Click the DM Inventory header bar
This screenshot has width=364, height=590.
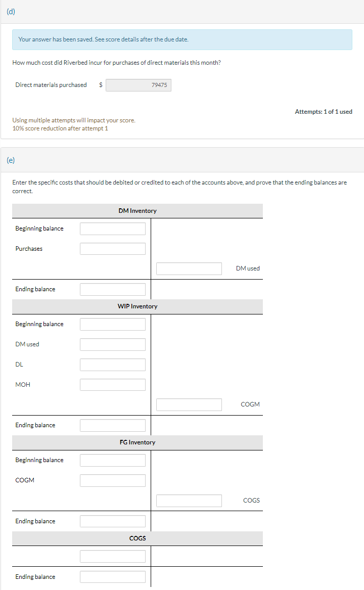coord(137,211)
